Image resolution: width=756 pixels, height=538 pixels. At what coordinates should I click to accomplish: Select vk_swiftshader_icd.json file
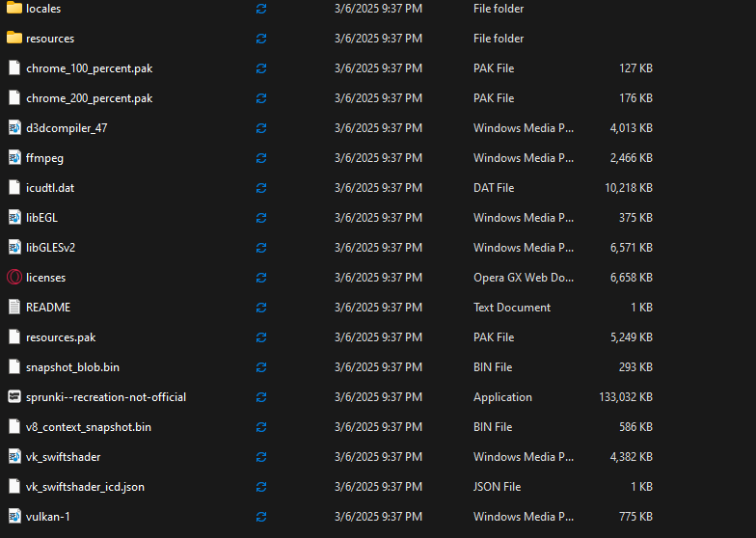(85, 487)
